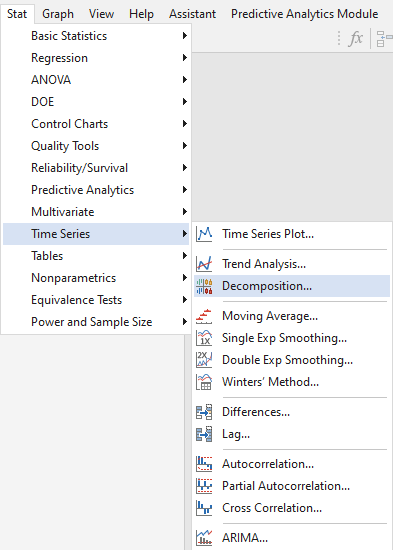The height and width of the screenshot is (550, 393).
Task: Open ARIMA... from submenu
Action: click(x=292, y=538)
